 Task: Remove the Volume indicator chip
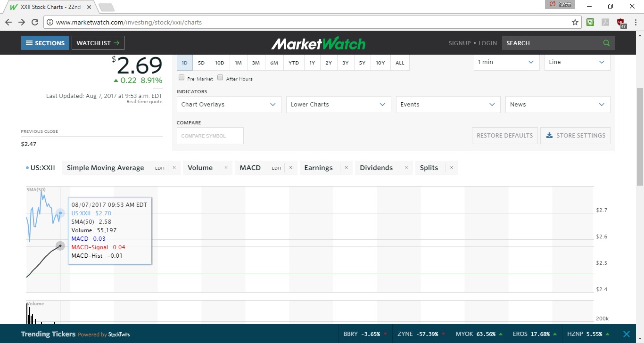point(226,168)
